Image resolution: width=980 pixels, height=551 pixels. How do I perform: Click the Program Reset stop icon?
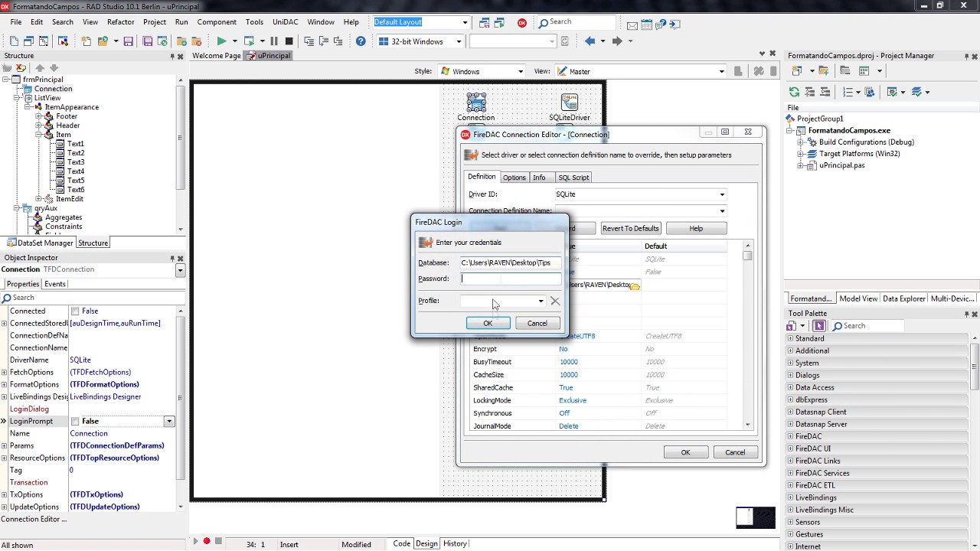[x=289, y=41]
